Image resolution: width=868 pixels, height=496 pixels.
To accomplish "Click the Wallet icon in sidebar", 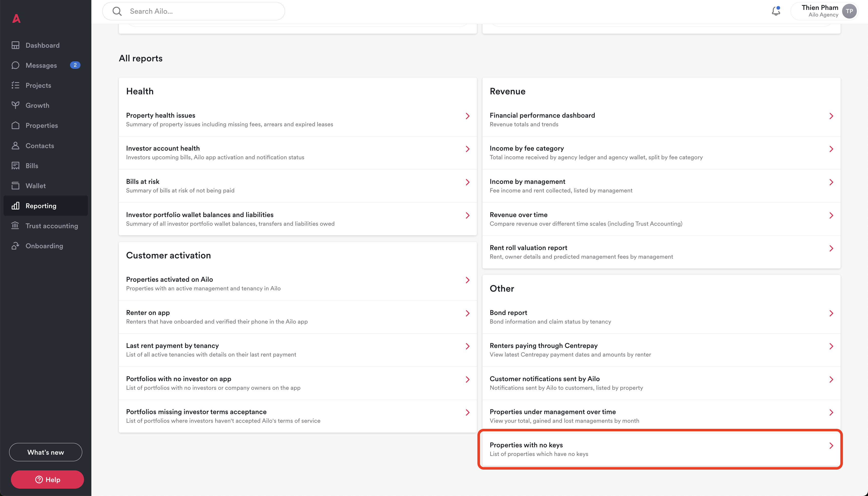I will (x=15, y=186).
